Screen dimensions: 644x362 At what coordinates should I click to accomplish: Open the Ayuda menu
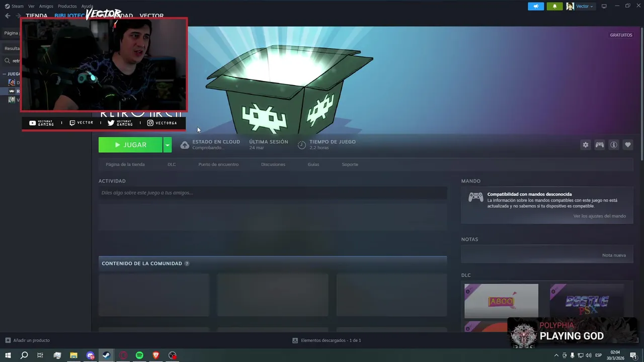pos(87,6)
